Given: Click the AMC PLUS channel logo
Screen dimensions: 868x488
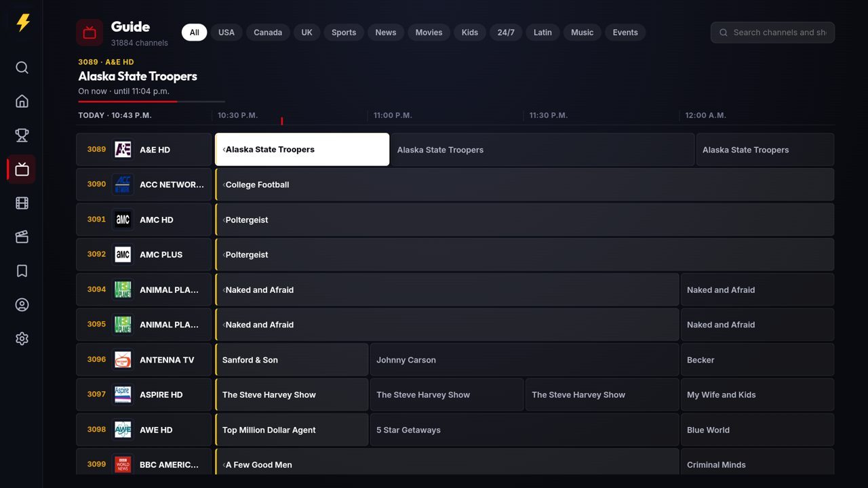Looking at the screenshot, I should (123, 255).
